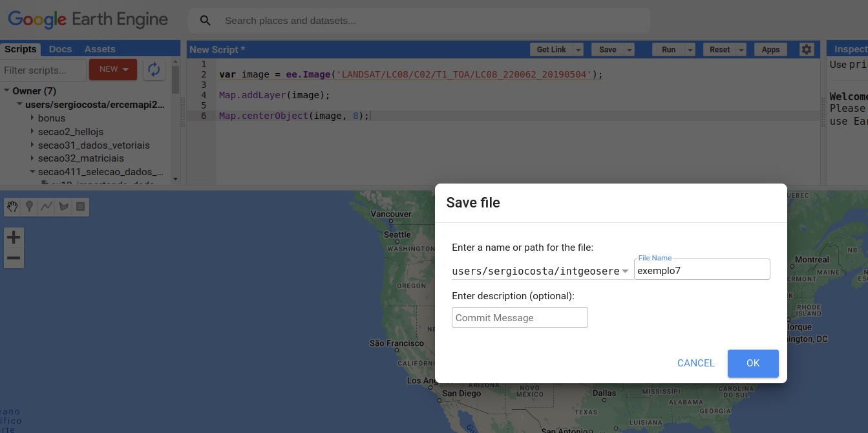Click the Vancouver label on the map
The width and height of the screenshot is (868, 433).
tap(391, 214)
